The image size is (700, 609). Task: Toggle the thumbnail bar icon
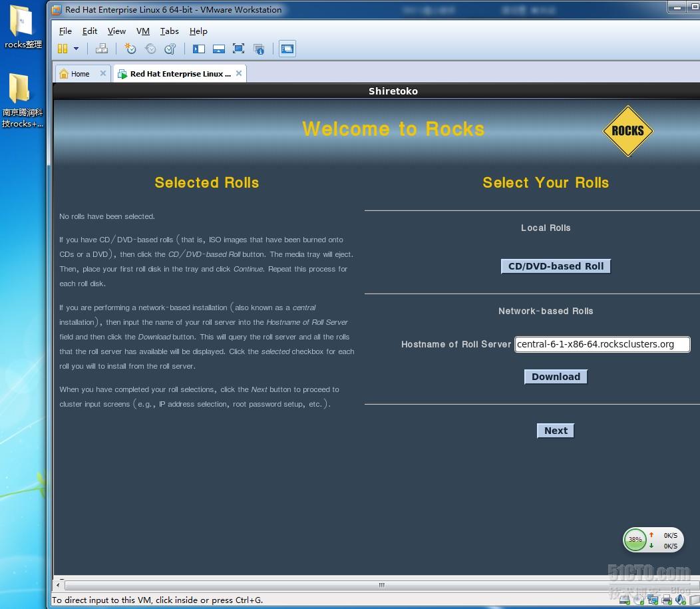219,49
